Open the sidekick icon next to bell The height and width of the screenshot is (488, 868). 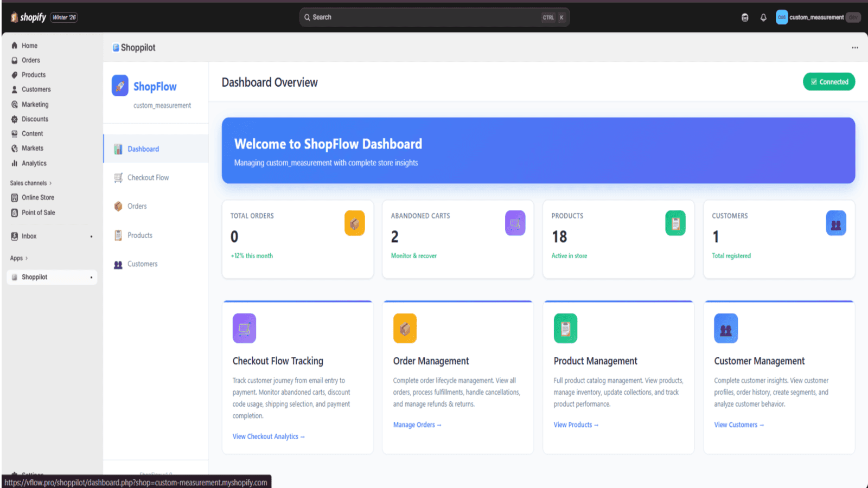click(x=745, y=17)
